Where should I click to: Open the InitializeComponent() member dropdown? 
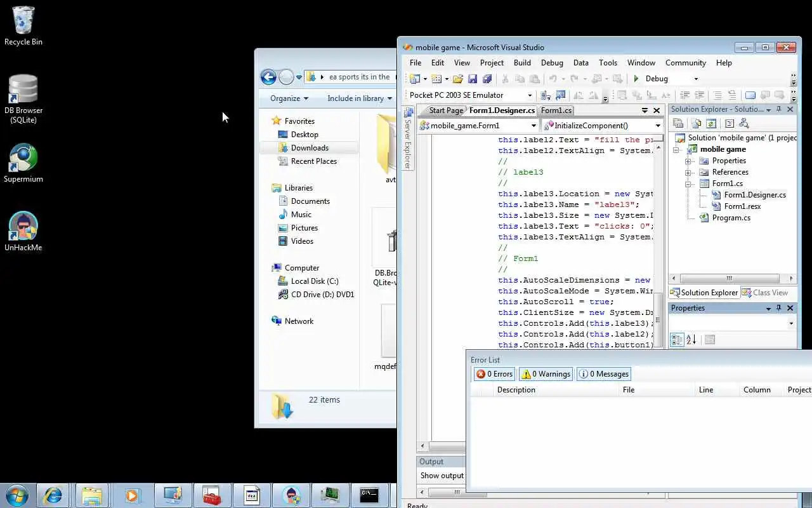coord(658,126)
